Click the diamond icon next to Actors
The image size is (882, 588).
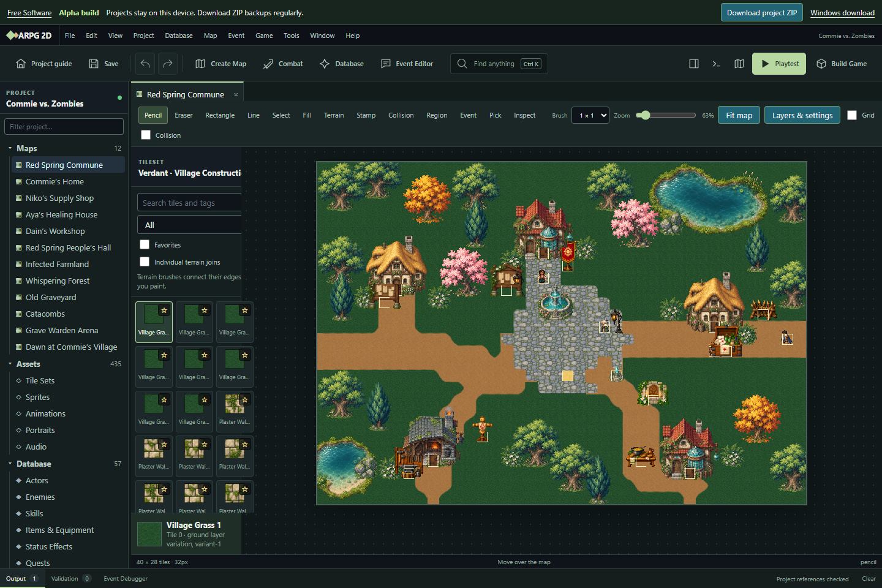[19, 481]
